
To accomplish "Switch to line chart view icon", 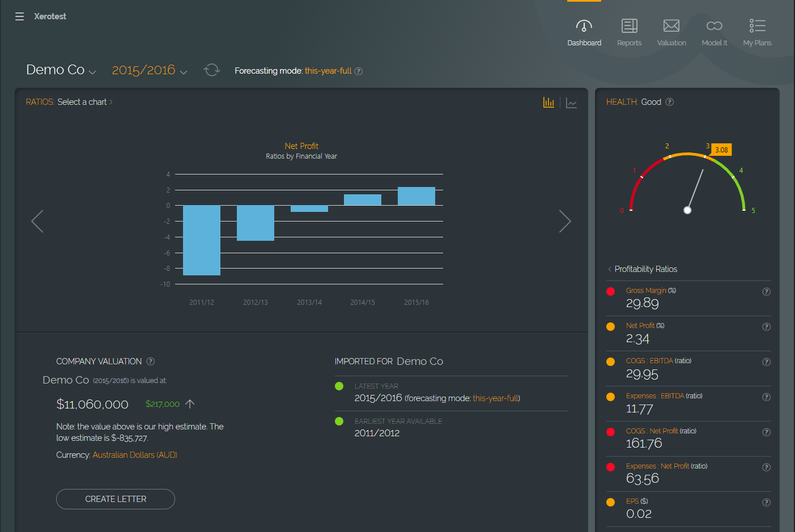I will click(x=571, y=103).
